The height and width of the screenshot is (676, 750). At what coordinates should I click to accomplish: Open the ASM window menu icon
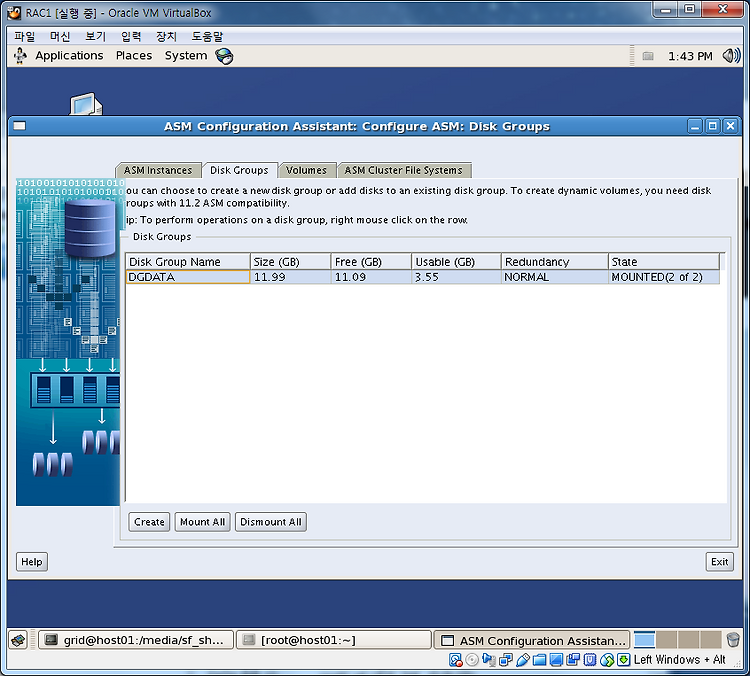click(x=20, y=126)
